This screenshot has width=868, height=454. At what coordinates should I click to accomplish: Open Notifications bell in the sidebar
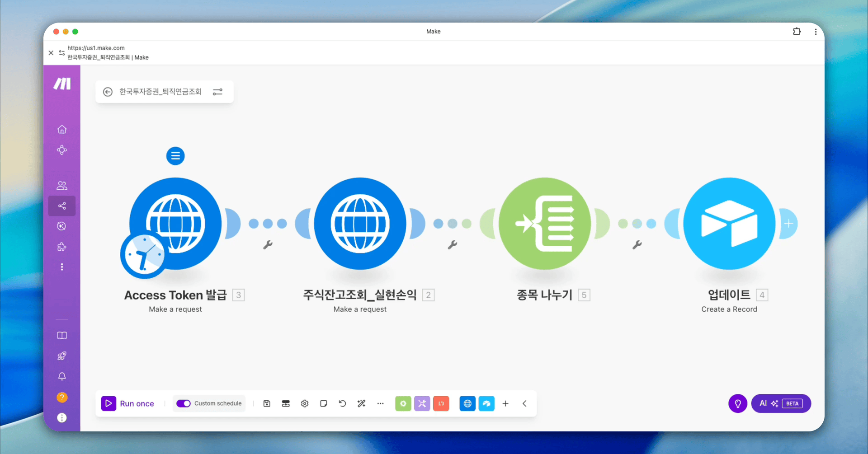(62, 376)
